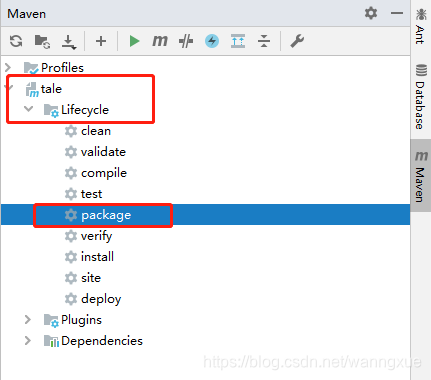This screenshot has height=380, width=431.
Task: Click gear icon beside validate
Action: pyautogui.click(x=71, y=152)
